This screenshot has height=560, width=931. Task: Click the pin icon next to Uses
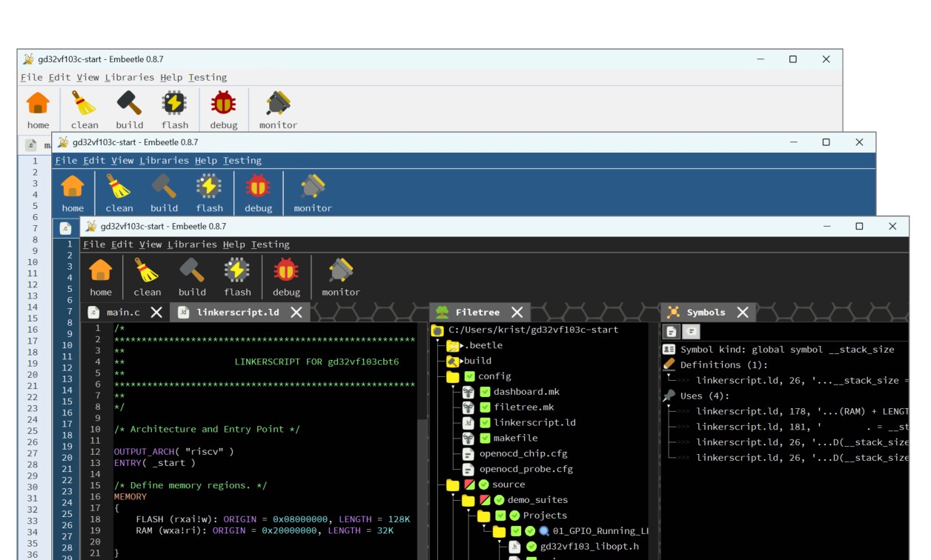pyautogui.click(x=669, y=396)
